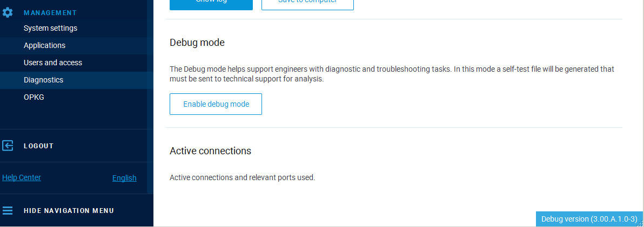Select the MANAGEMENT section heading

50,13
